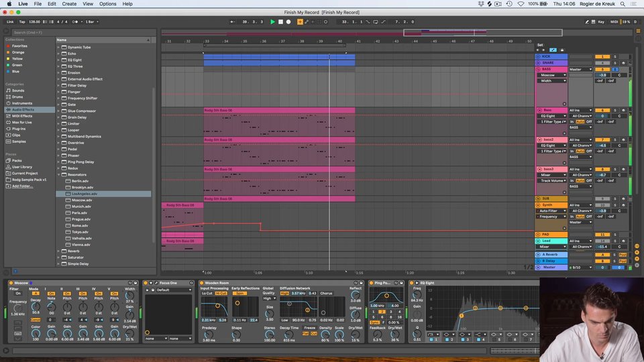This screenshot has width=644, height=362.
Task: Select Max for Live category
Action: pos(21,122)
